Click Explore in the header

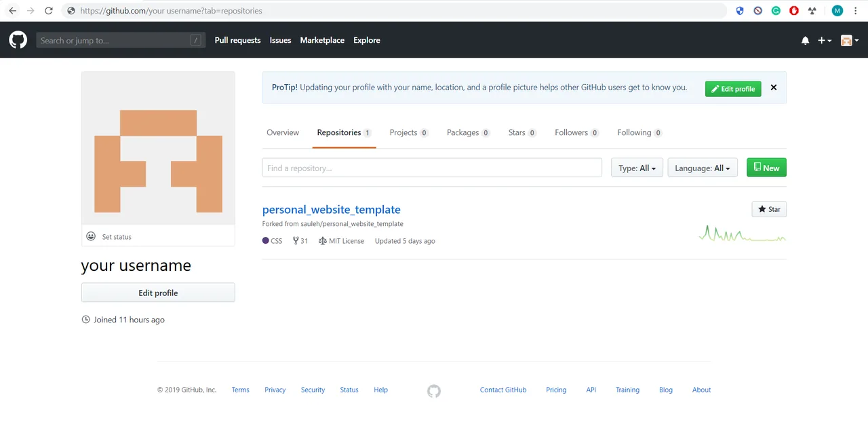click(367, 41)
